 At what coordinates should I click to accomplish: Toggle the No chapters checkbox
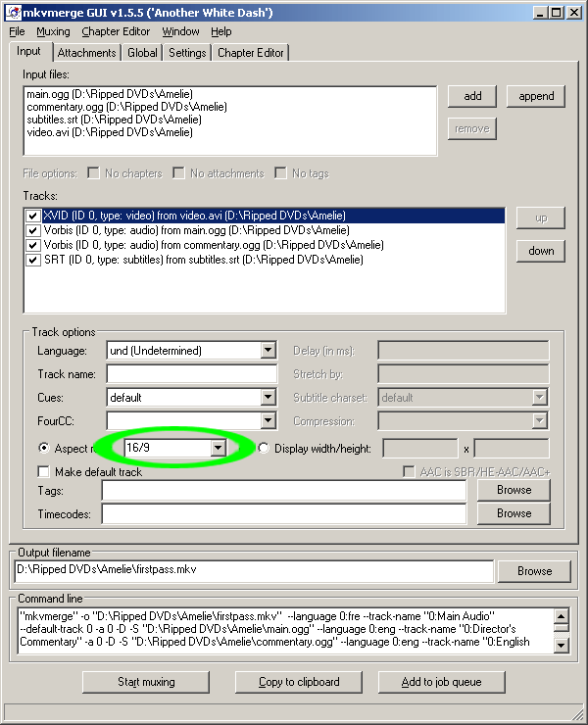click(93, 173)
